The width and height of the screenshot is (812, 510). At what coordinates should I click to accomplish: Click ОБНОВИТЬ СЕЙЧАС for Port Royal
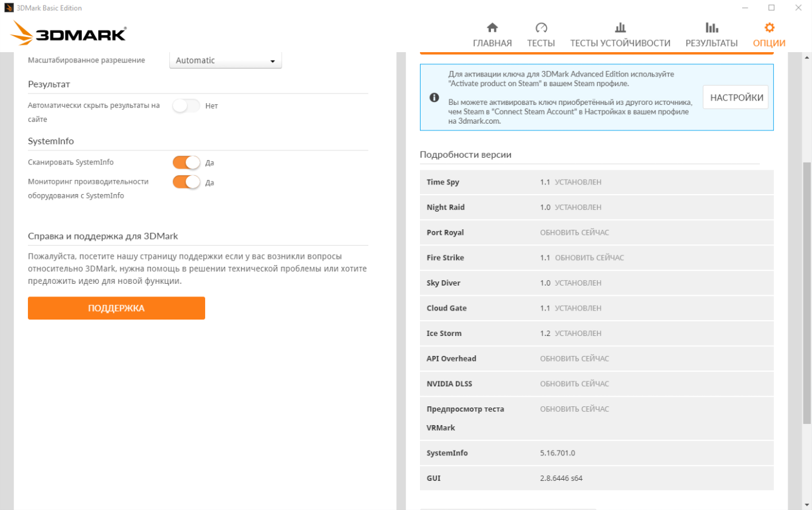pos(575,233)
